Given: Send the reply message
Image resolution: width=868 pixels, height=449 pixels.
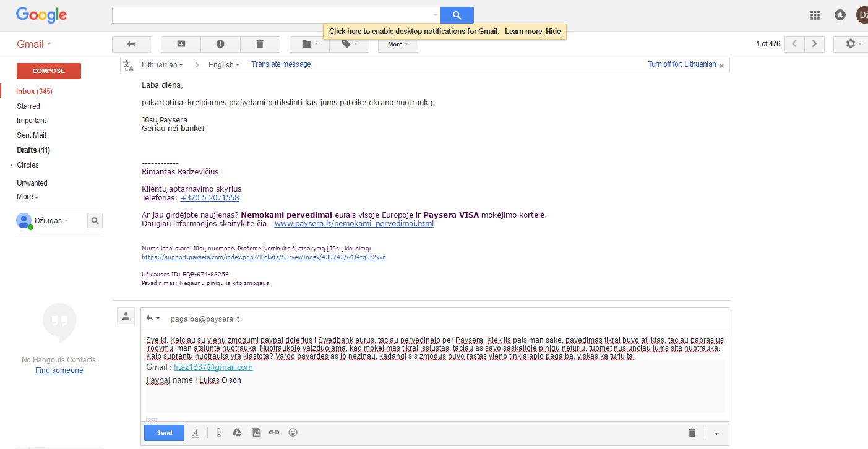Looking at the screenshot, I should 165,433.
